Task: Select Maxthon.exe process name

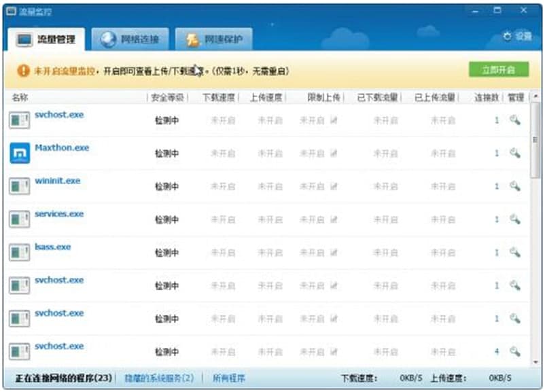Action: pos(62,147)
